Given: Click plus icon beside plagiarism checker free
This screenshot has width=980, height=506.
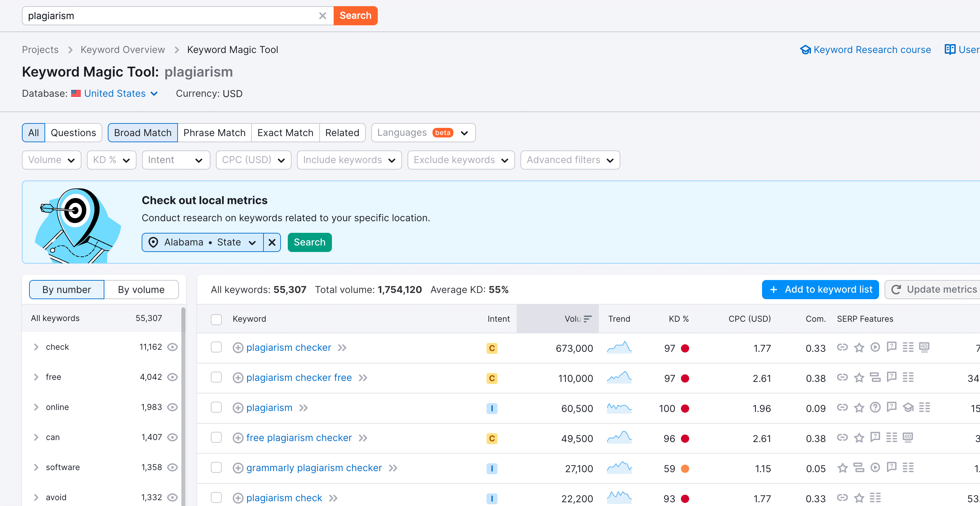Looking at the screenshot, I should (238, 378).
